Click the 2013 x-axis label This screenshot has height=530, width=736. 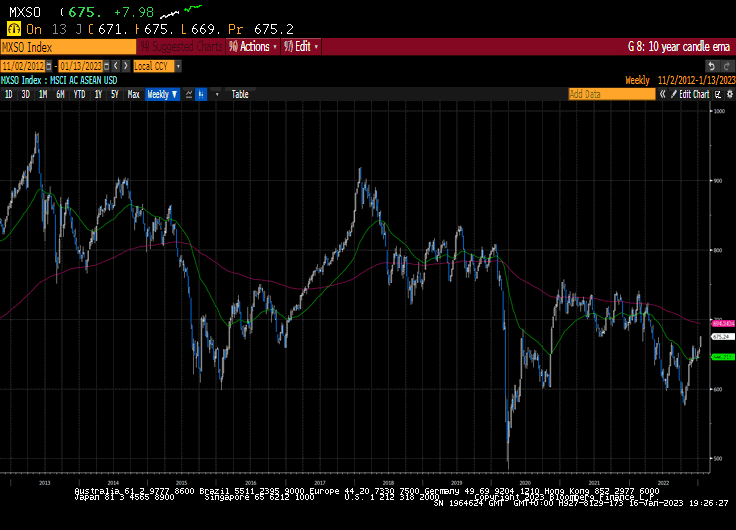[45, 483]
